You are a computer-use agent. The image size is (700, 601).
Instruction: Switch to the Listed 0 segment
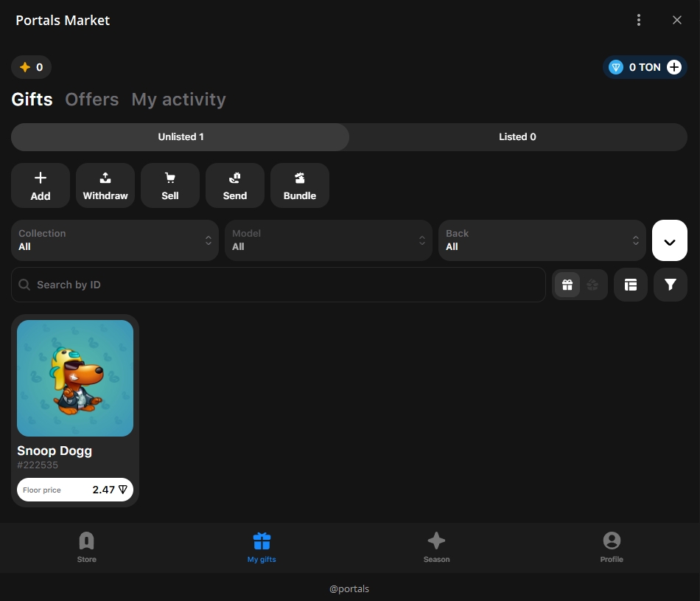517,137
